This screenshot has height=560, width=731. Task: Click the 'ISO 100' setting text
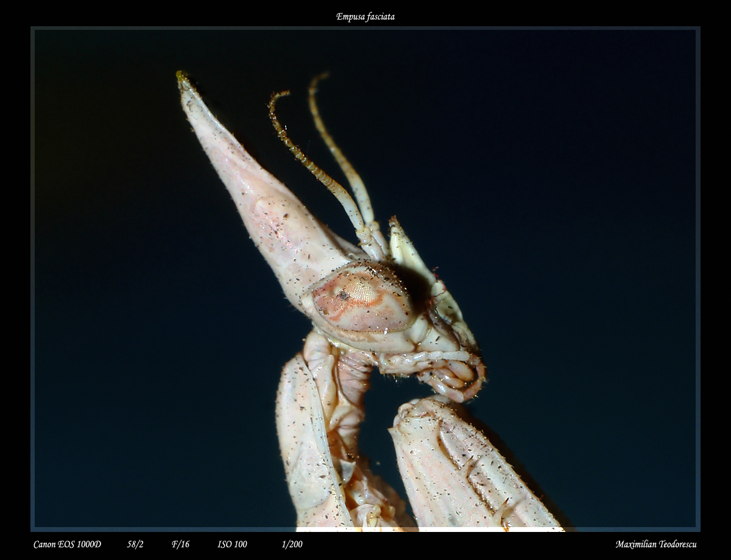(x=232, y=544)
